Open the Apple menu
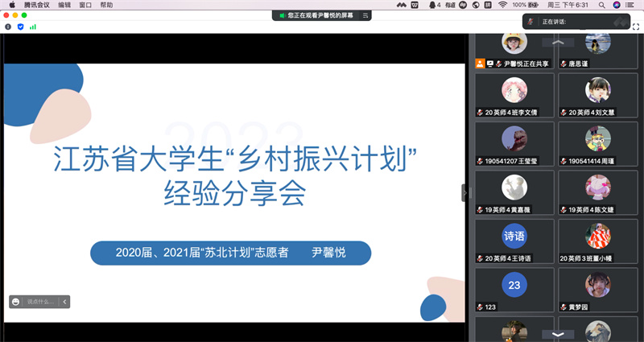644x342 pixels. click(x=12, y=5)
